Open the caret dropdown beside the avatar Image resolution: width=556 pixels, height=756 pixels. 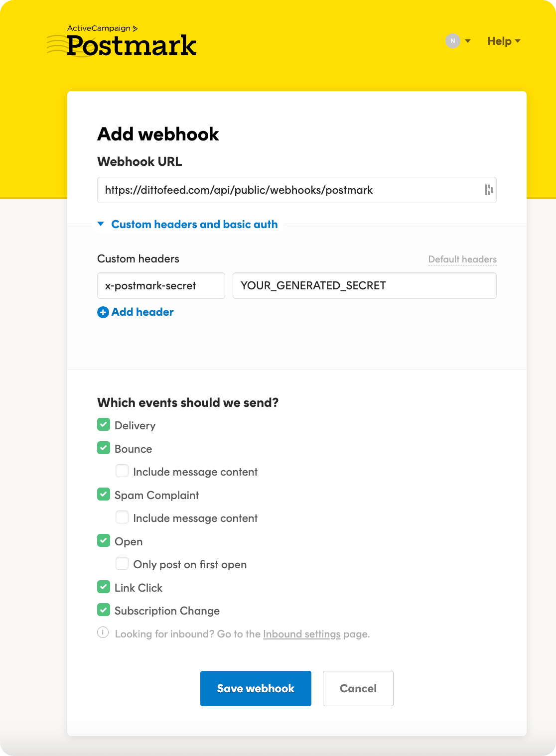(x=467, y=41)
